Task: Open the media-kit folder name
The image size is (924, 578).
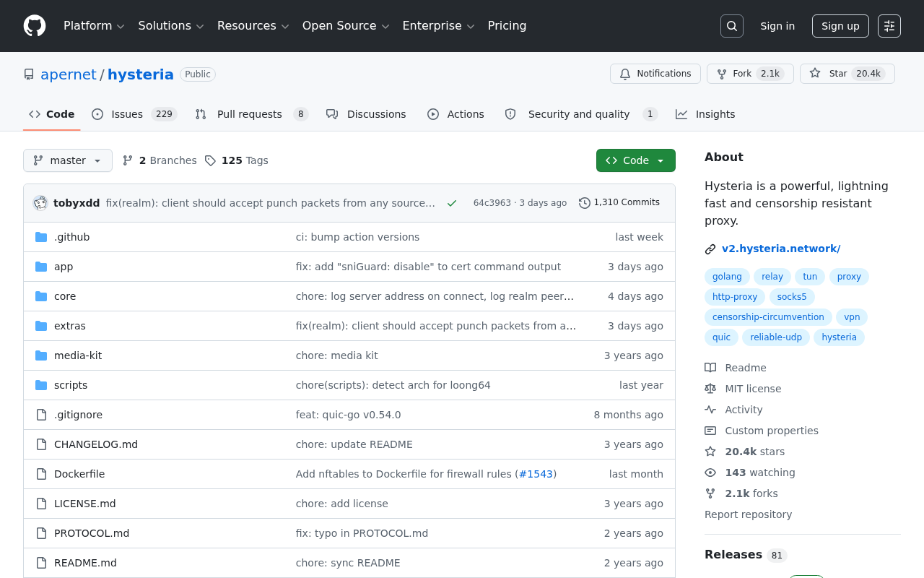Action: [78, 355]
